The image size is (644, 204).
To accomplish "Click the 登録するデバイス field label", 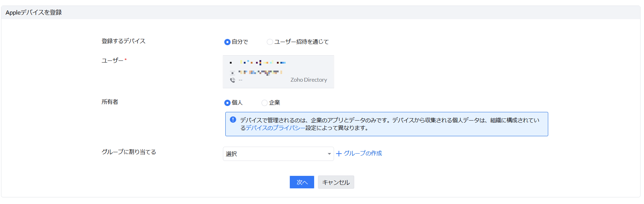I will point(123,41).
